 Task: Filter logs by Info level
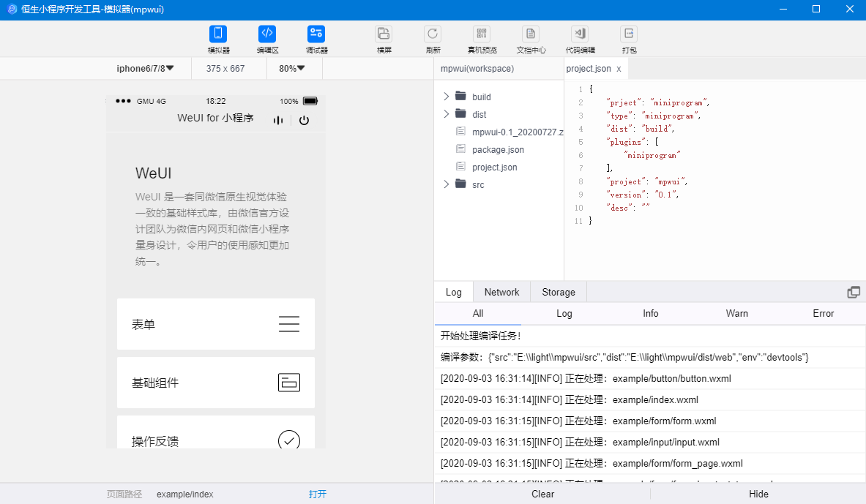pos(651,313)
